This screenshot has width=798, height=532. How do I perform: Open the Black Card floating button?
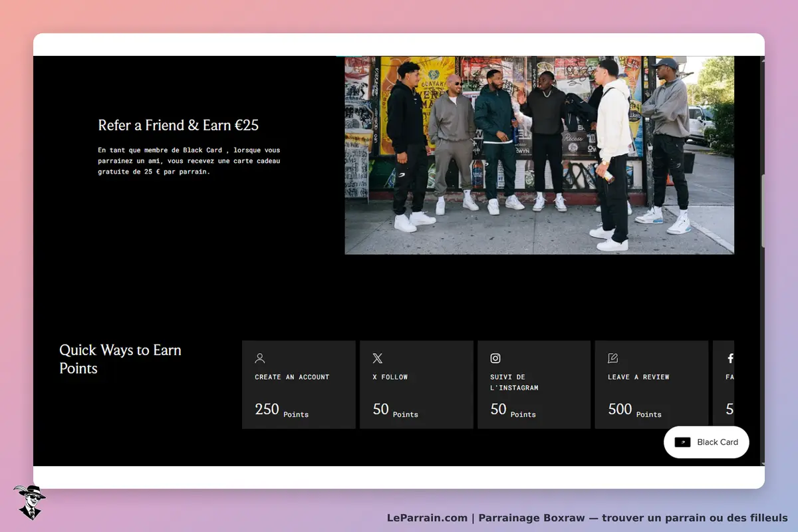[x=706, y=442]
